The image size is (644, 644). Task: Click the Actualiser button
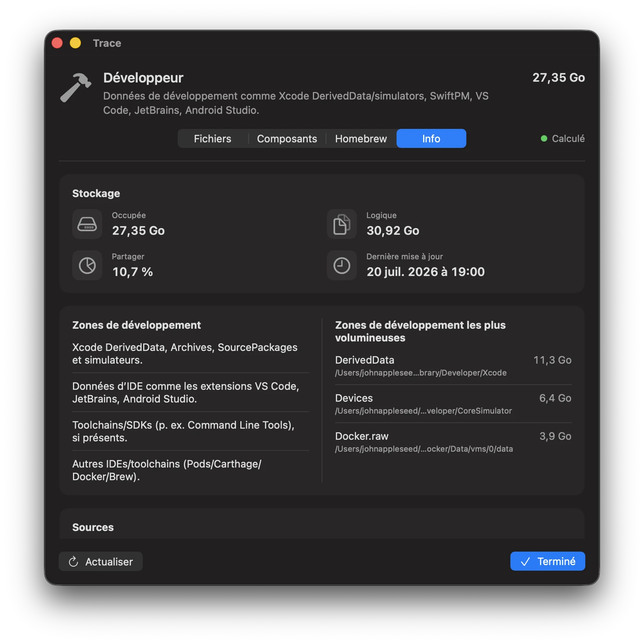tap(101, 561)
